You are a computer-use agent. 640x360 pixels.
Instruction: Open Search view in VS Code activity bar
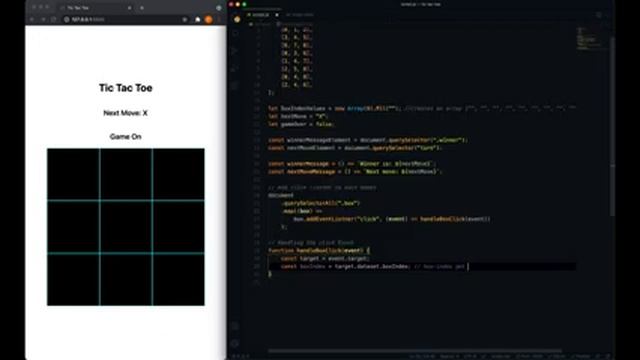[x=235, y=34]
